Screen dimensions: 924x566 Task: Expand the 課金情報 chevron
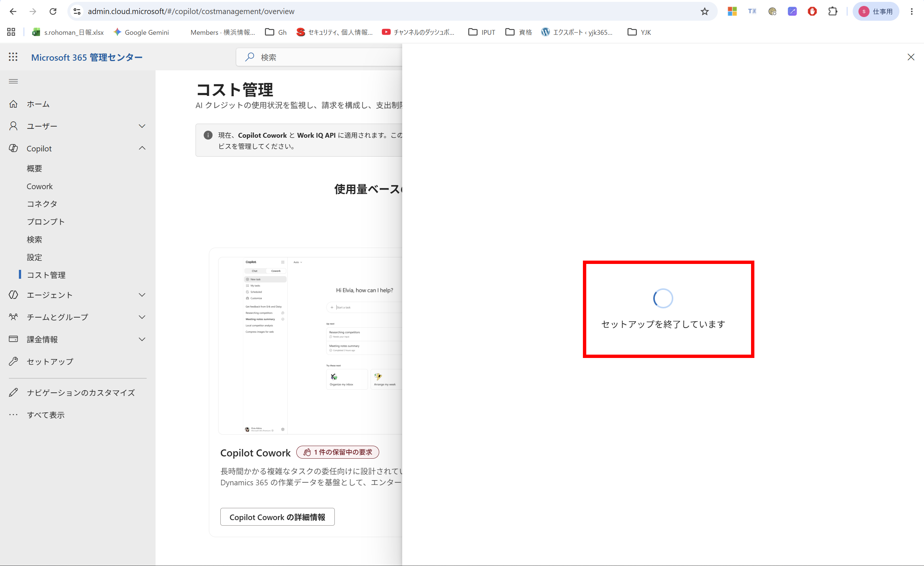pyautogui.click(x=142, y=339)
